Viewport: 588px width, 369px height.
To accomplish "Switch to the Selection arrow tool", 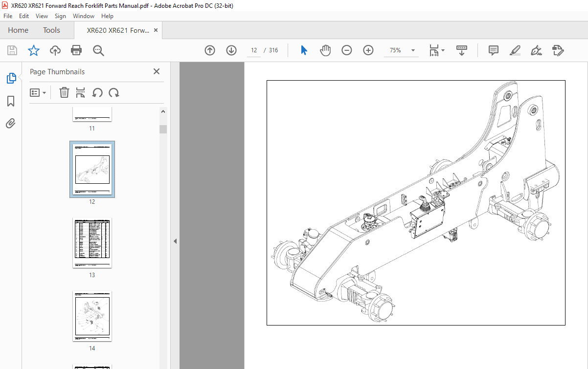I will click(x=303, y=50).
